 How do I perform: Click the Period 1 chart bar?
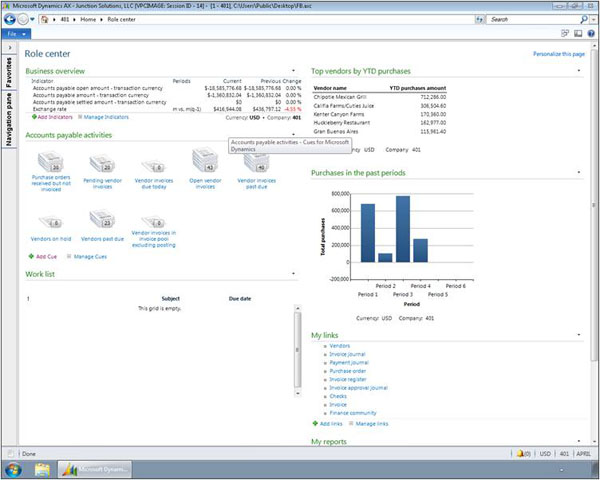(368, 233)
